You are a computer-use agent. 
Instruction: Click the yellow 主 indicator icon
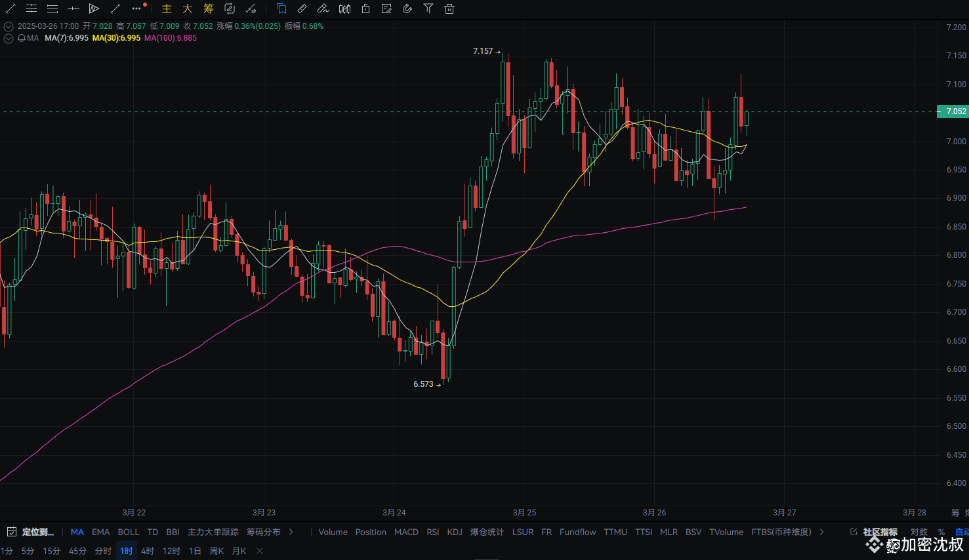(x=167, y=9)
